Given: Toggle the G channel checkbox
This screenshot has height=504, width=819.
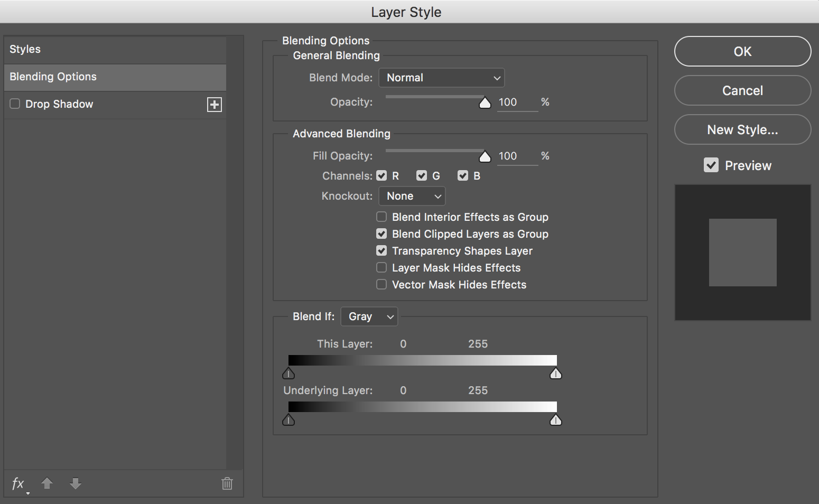Looking at the screenshot, I should pos(422,175).
